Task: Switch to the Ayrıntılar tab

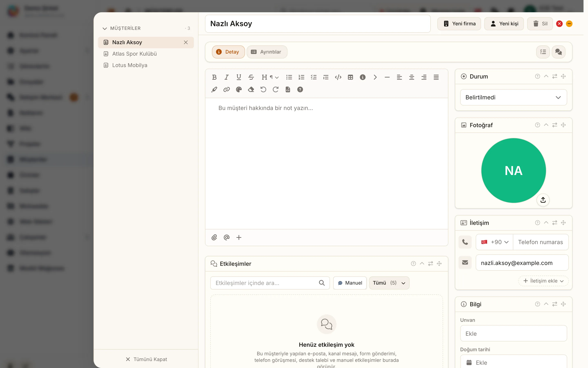Action: click(x=267, y=52)
